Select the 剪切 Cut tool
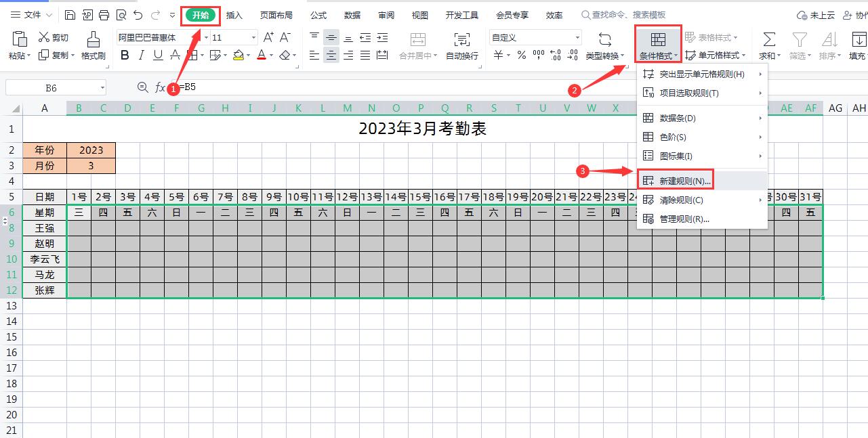 click(x=54, y=37)
